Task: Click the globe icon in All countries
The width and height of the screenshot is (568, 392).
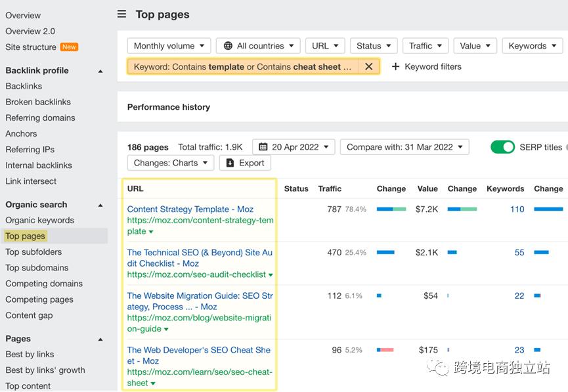Action: click(228, 46)
